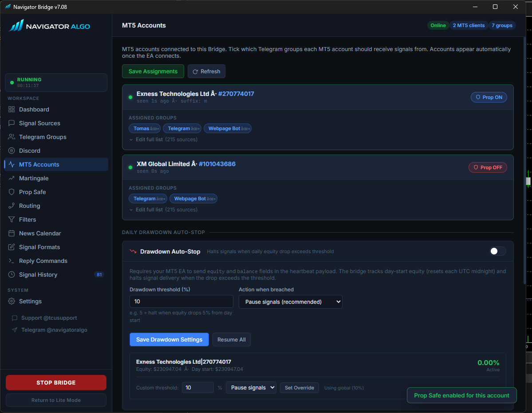Click the Martingale trend icon
This screenshot has width=532, height=413.
click(12, 178)
